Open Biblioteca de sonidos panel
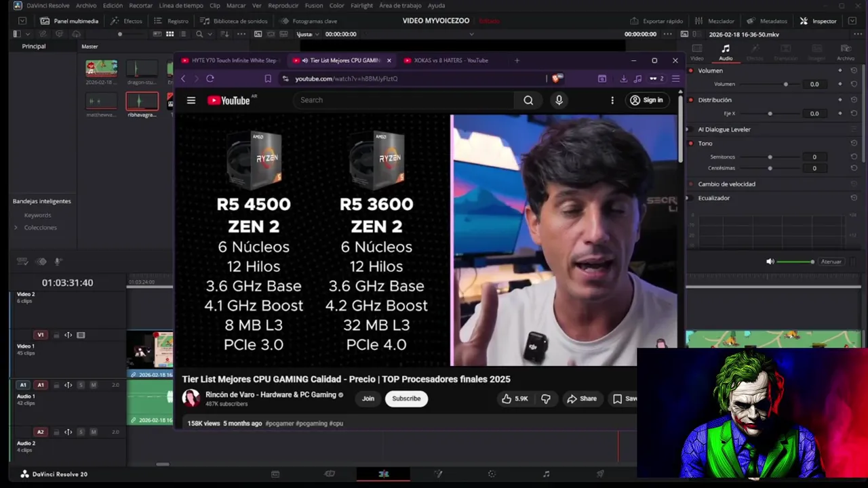The height and width of the screenshot is (488, 868). (x=234, y=21)
